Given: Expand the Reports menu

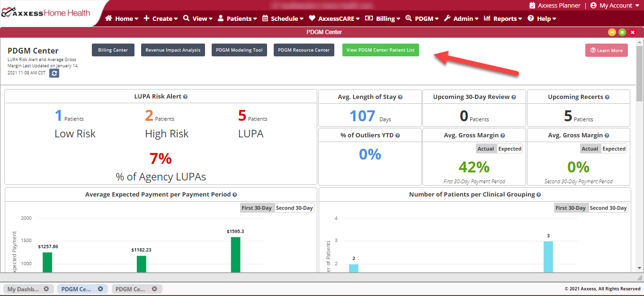Looking at the screenshot, I should click(503, 18).
